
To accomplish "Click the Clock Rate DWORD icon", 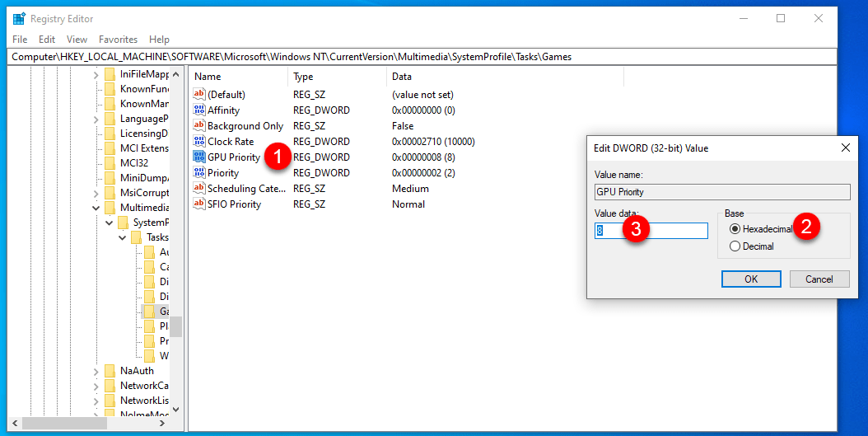I will pyautogui.click(x=198, y=141).
